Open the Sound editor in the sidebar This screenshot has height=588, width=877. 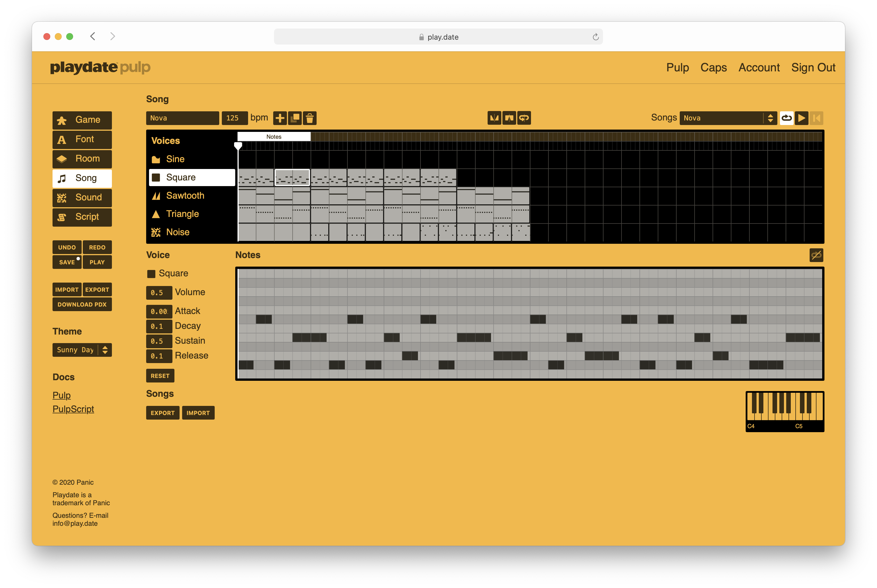pyautogui.click(x=82, y=198)
